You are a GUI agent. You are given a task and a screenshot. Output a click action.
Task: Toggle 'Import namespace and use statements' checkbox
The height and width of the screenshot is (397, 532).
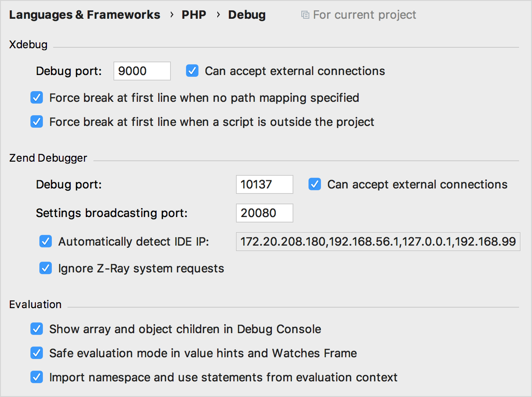coord(37,377)
